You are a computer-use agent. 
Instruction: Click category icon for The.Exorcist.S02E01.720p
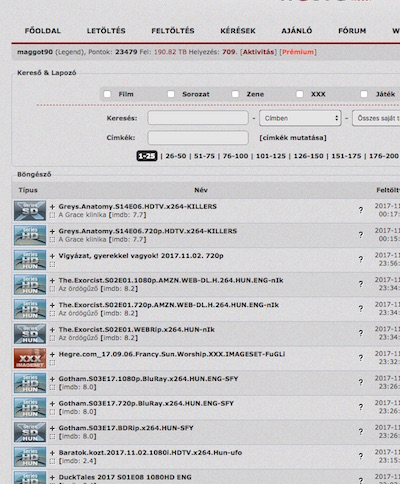point(30,309)
